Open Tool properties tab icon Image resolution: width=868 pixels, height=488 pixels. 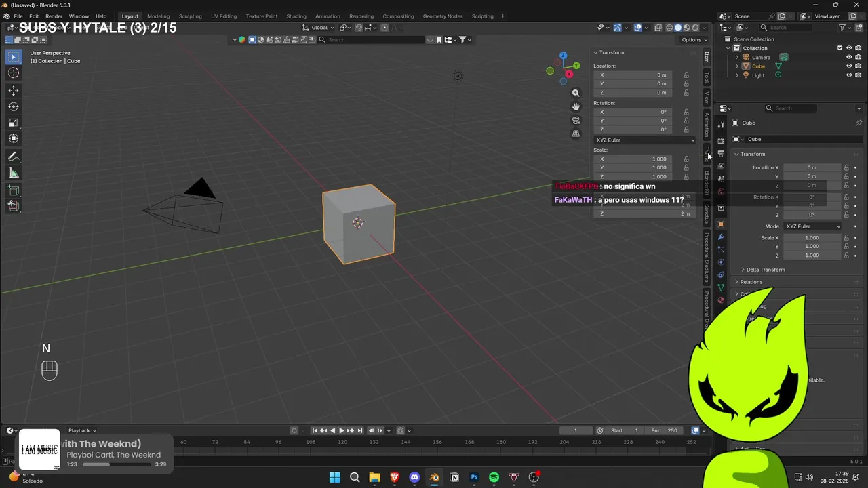click(x=721, y=124)
